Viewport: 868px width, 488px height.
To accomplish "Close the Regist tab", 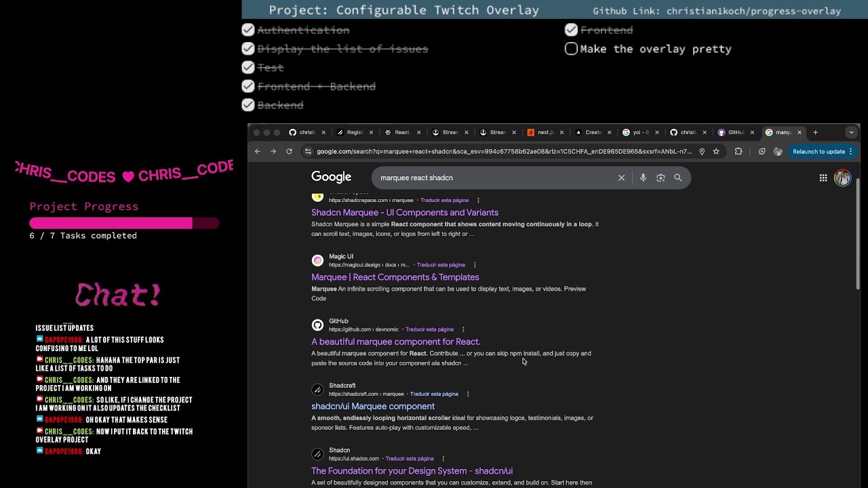I will (371, 132).
